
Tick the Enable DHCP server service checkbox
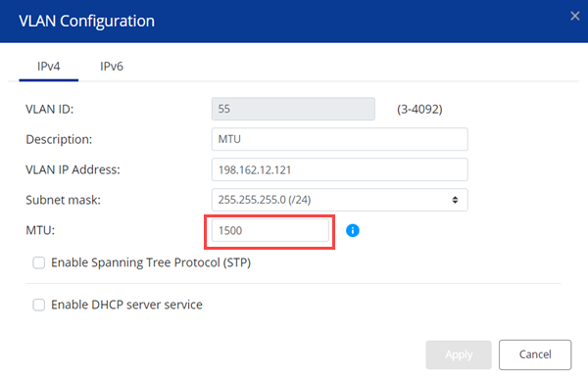tap(38, 305)
